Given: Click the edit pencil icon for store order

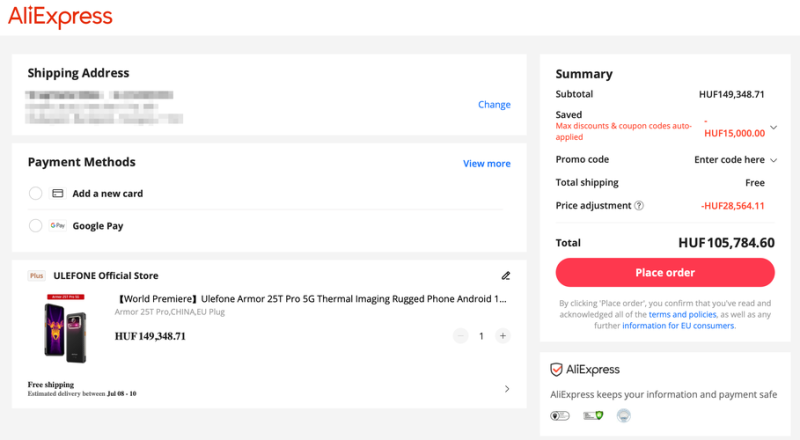Looking at the screenshot, I should (506, 276).
